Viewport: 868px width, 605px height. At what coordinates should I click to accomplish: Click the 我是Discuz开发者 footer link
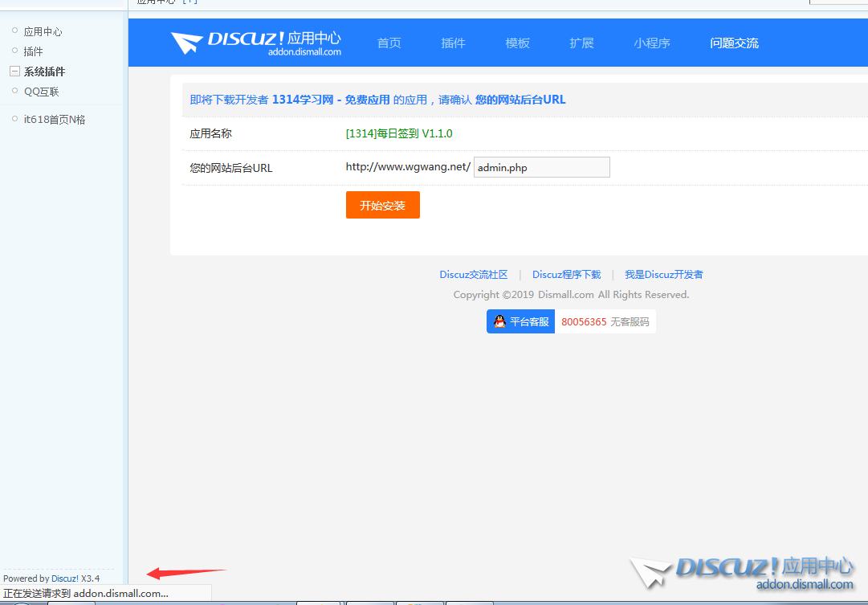pyautogui.click(x=663, y=275)
